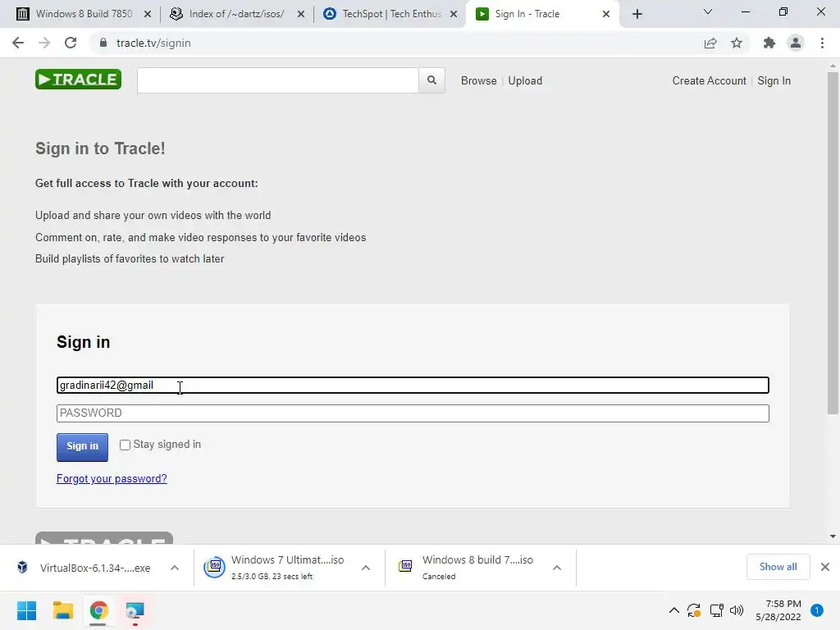Open the Windows 7 Ultimate iso download item
The width and height of the screenshot is (840, 630).
click(290, 568)
